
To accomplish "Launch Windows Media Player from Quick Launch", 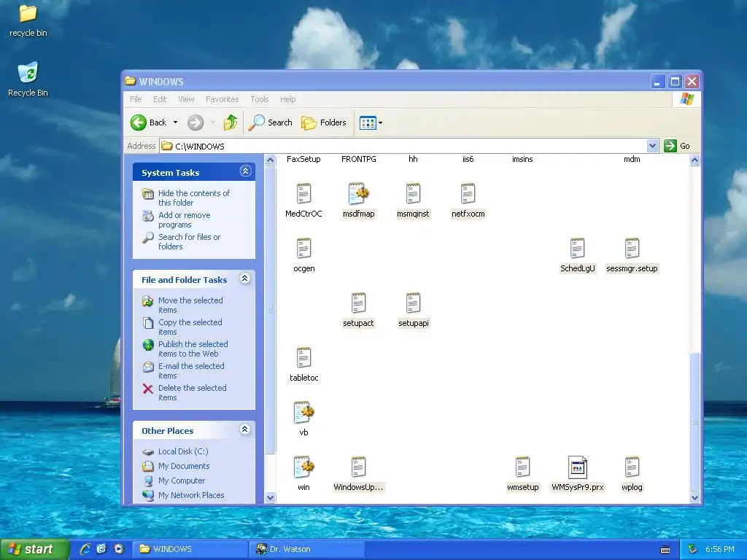I will pyautogui.click(x=119, y=549).
